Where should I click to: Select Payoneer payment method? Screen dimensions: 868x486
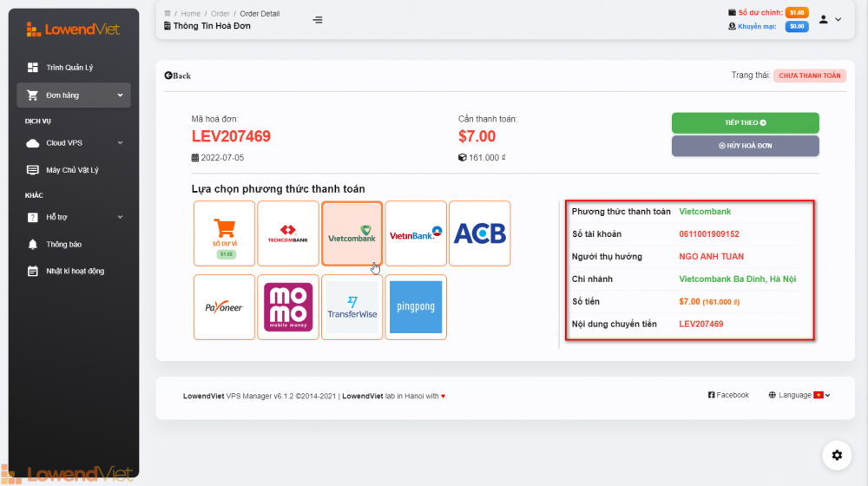pyautogui.click(x=224, y=307)
